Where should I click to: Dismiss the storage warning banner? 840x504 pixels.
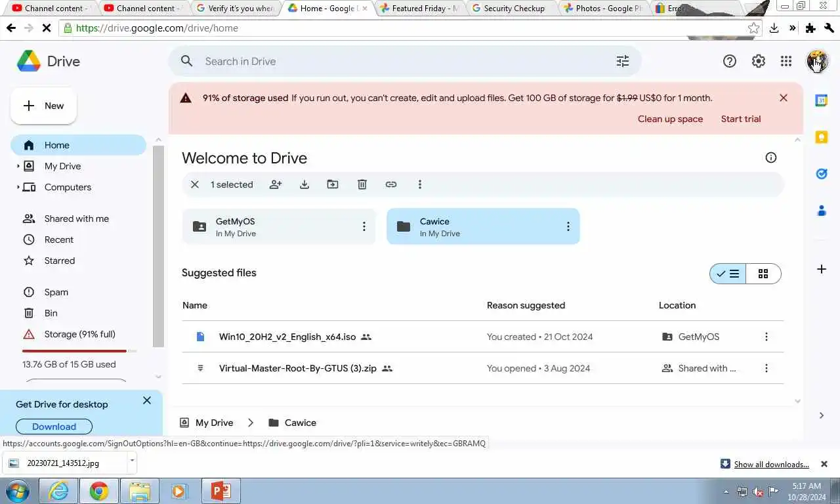click(784, 98)
